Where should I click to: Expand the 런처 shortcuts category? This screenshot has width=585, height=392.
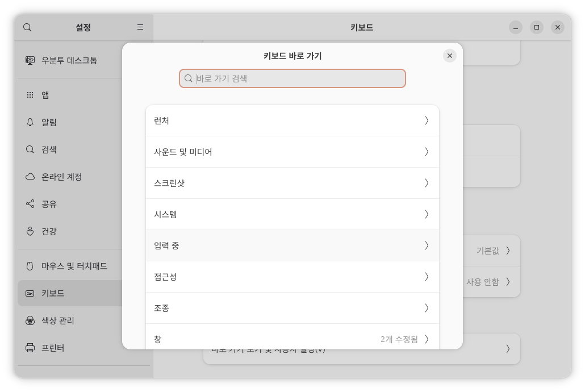292,120
